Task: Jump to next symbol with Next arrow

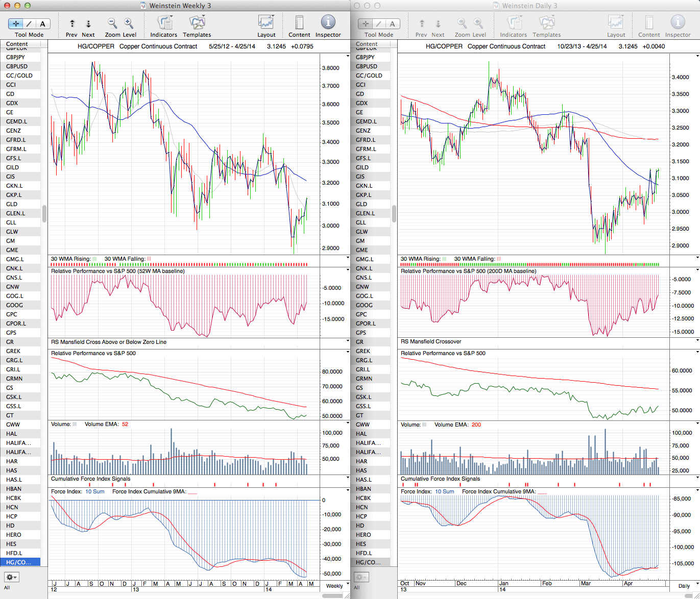Action: click(88, 24)
